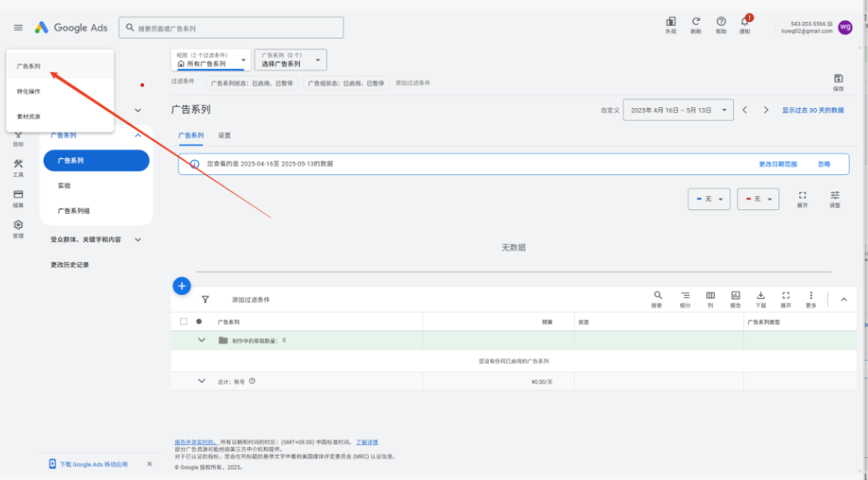868x480 pixels.
Task: Open the 外观 appearance icon
Action: (670, 25)
